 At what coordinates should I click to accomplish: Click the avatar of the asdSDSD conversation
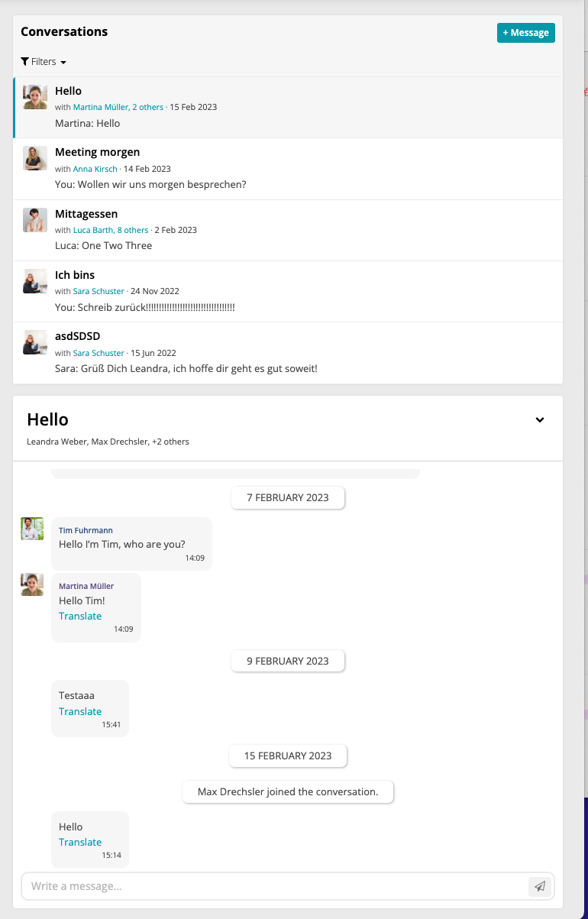pyautogui.click(x=34, y=341)
